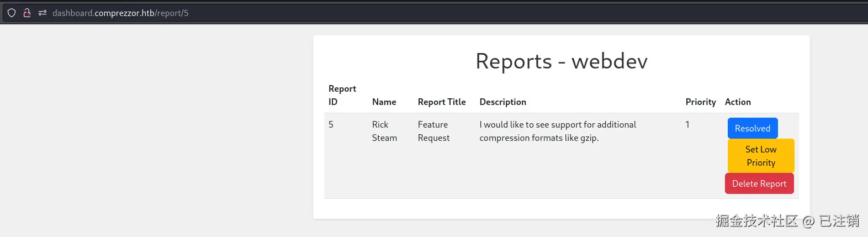868x237 pixels.
Task: Focus the dashboard.comprezzor.htb address field
Action: point(120,13)
